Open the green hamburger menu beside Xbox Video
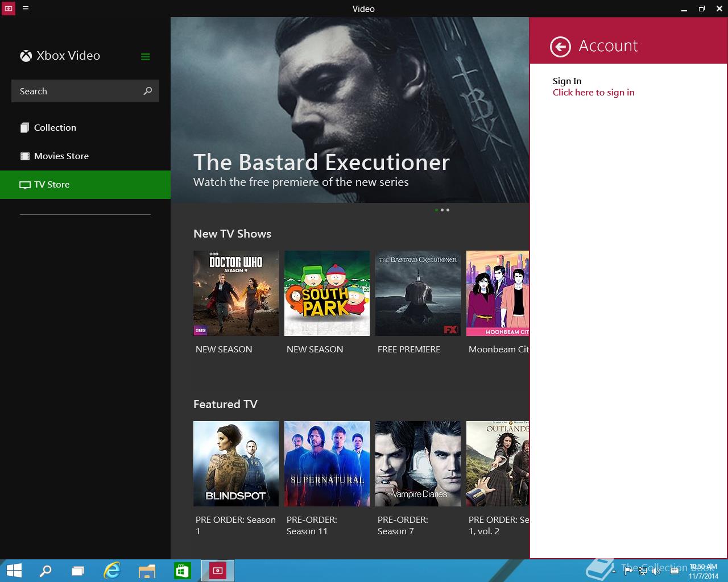The image size is (728, 582). [x=146, y=56]
